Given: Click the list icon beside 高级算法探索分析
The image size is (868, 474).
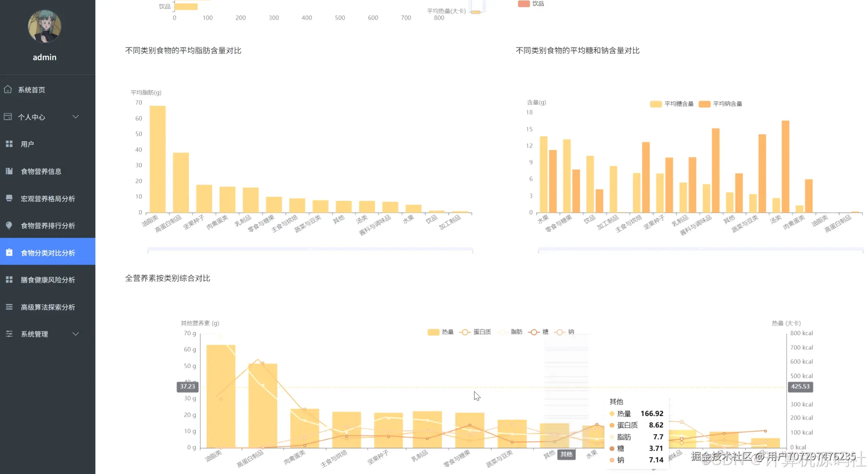Looking at the screenshot, I should tap(9, 307).
